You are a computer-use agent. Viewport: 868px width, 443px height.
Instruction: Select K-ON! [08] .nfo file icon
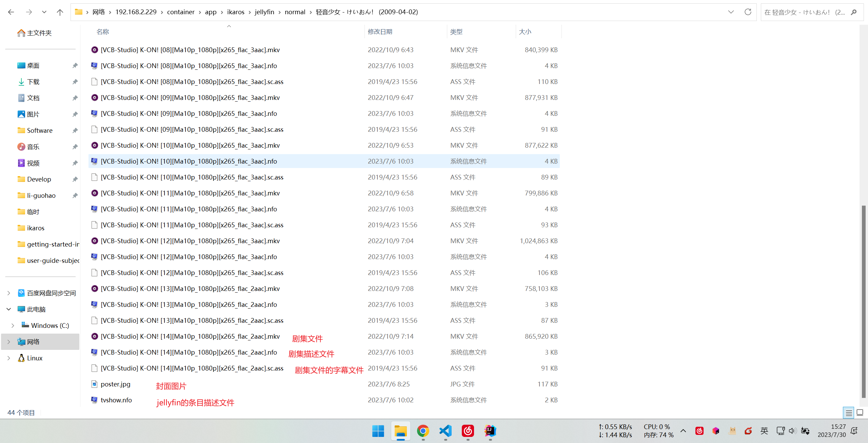(x=95, y=66)
